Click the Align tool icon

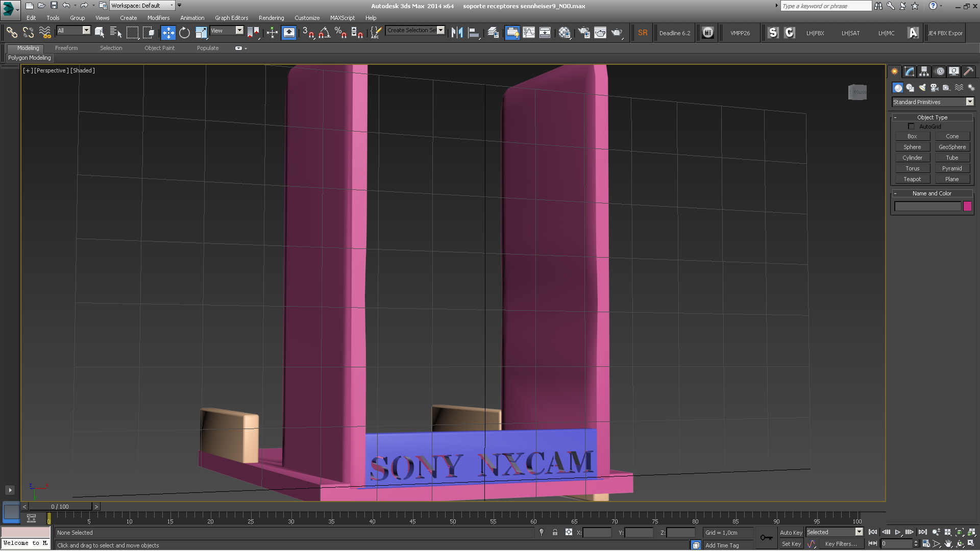[474, 33]
